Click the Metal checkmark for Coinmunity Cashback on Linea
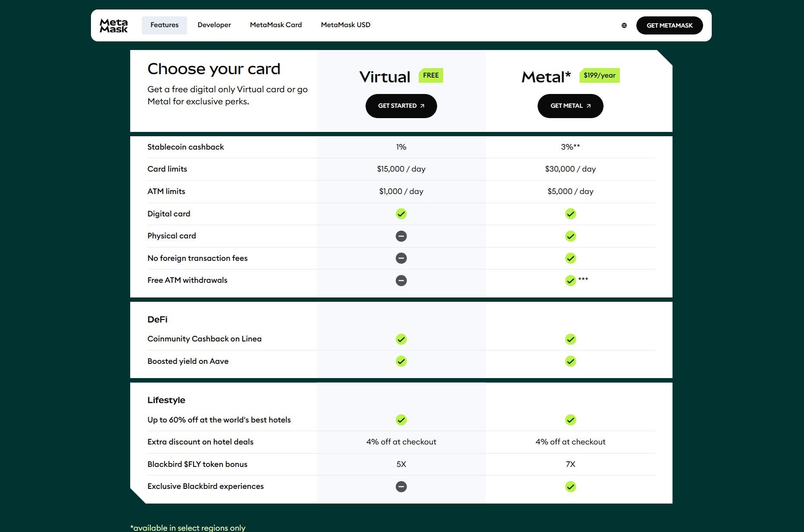The image size is (804, 532). pos(570,339)
